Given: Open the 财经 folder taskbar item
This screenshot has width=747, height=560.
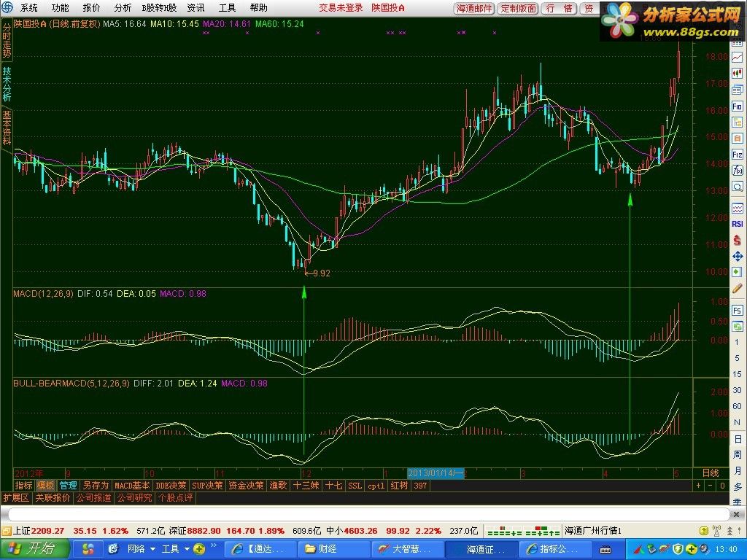Looking at the screenshot, I should pyautogui.click(x=334, y=550).
